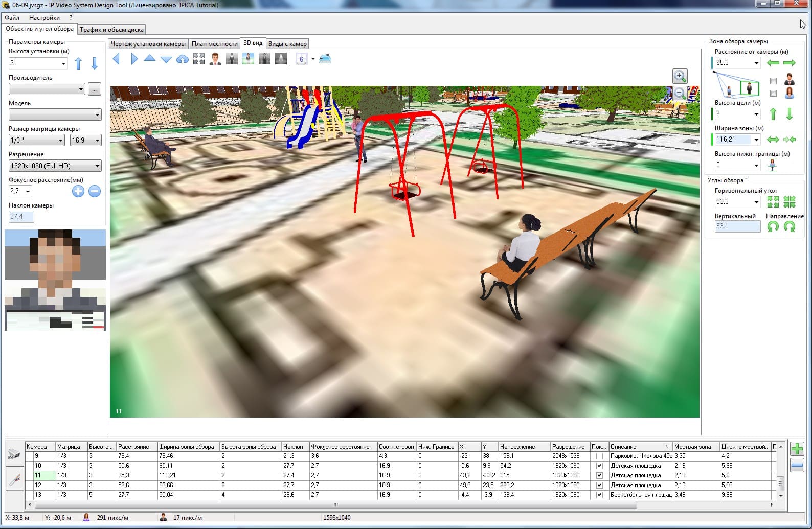
Task: Shrink horizontal angle with inward arrows icon
Action: [790, 202]
